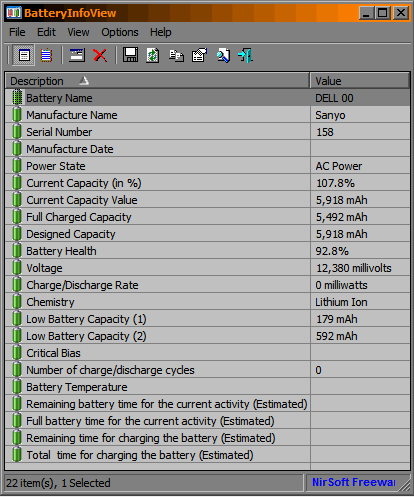Select Total time for charging the battery row

[207, 455]
